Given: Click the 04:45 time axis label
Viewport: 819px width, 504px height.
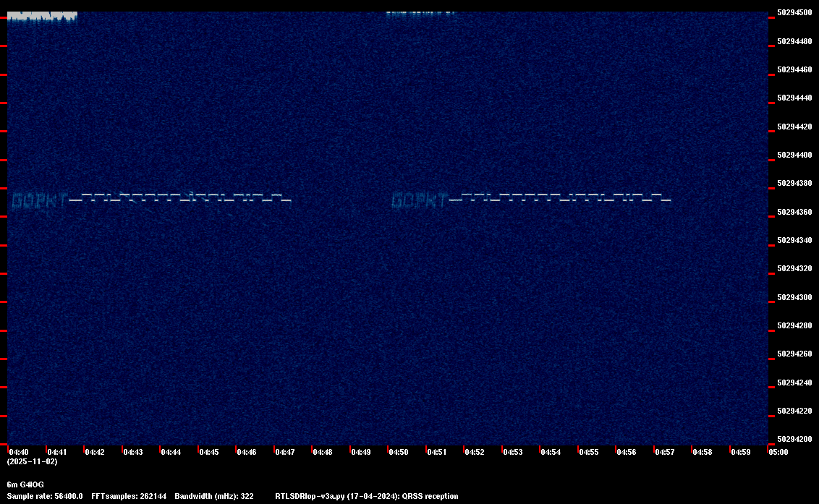Looking at the screenshot, I should click(209, 452).
